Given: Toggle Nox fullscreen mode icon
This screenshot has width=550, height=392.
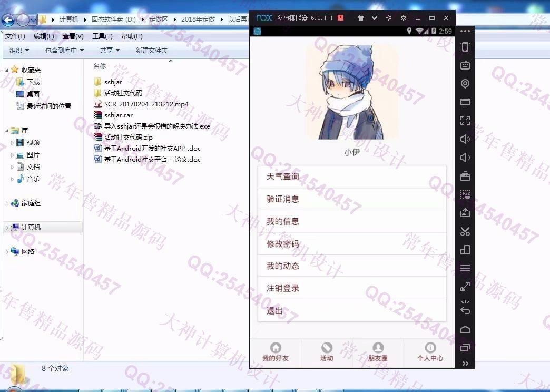Looking at the screenshot, I should tap(465, 121).
